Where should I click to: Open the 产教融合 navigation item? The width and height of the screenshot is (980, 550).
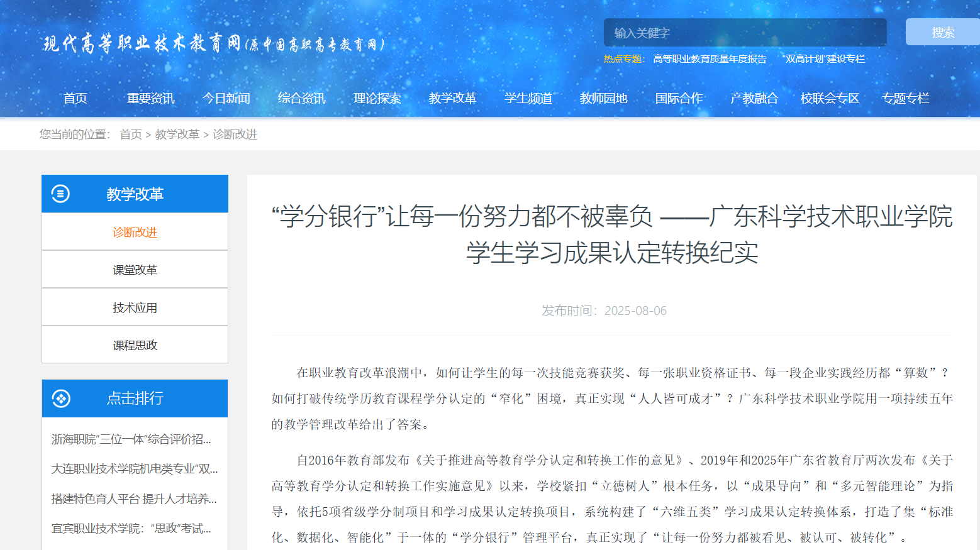(x=754, y=98)
